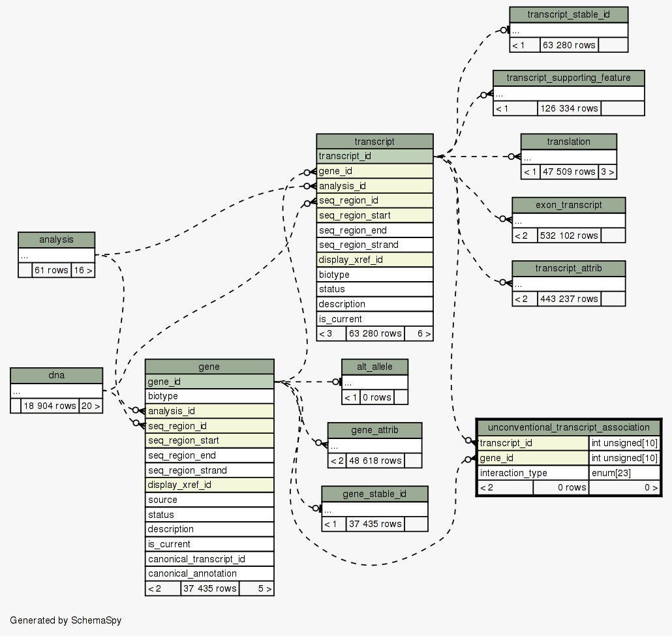Screen dimensions: 672x636
Task: Click '20 >' children count in dna table
Action: point(91,406)
